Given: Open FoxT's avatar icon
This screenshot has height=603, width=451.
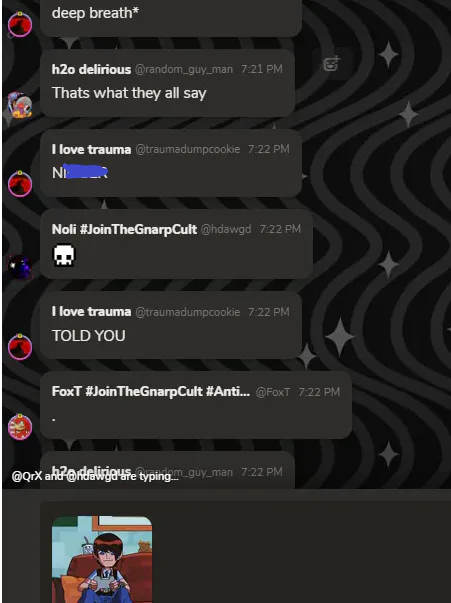Looking at the screenshot, I should (20, 426).
